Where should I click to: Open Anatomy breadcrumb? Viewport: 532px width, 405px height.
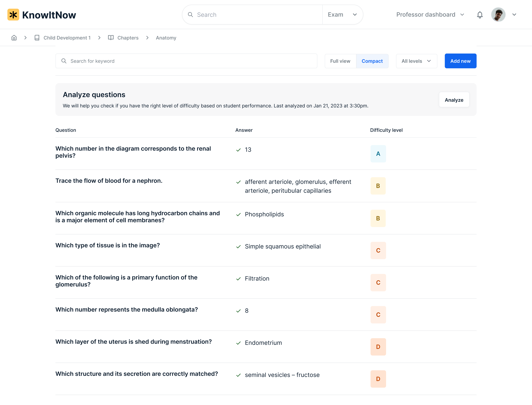pos(166,38)
